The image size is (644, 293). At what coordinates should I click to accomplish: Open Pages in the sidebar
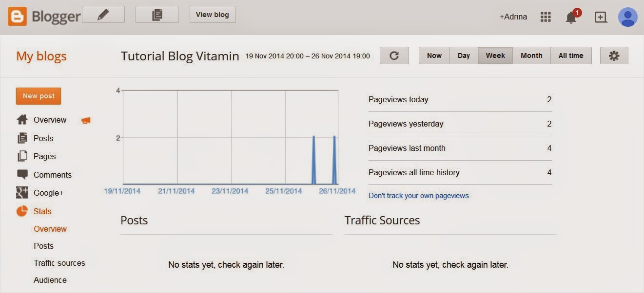[44, 156]
